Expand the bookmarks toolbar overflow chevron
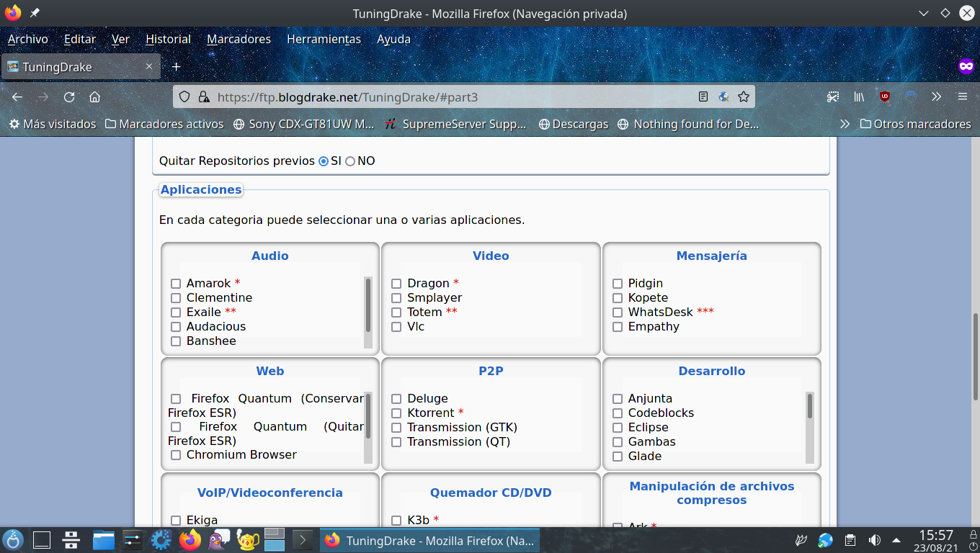This screenshot has width=980, height=553. tap(845, 124)
